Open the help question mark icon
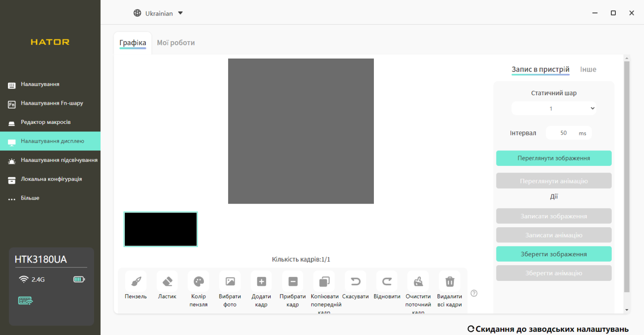 (x=474, y=293)
